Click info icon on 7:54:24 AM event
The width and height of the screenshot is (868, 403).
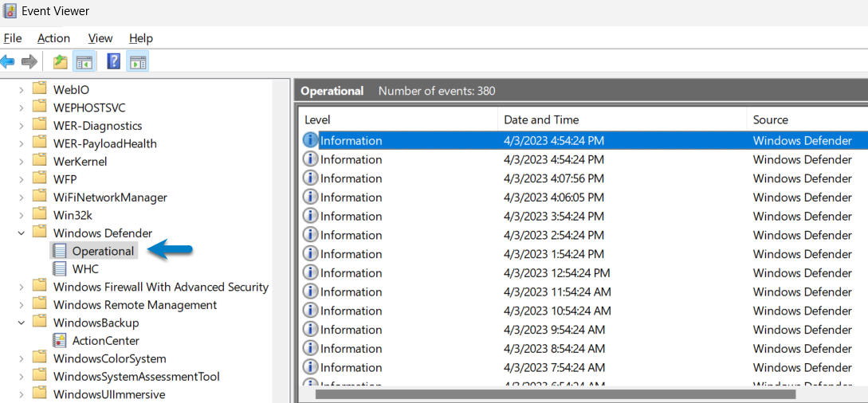pos(311,367)
